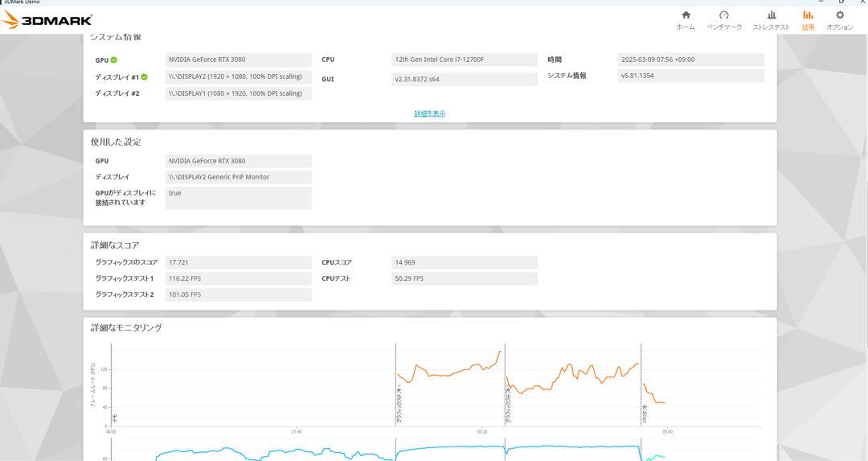
Task: Click the 詳細なスコア heading
Action: (x=115, y=245)
